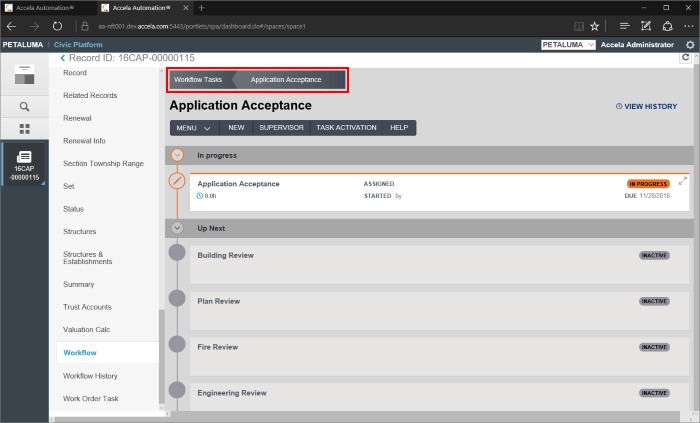Viewport: 700px width, 423px height.
Task: Collapse the In progress section
Action: click(x=177, y=155)
